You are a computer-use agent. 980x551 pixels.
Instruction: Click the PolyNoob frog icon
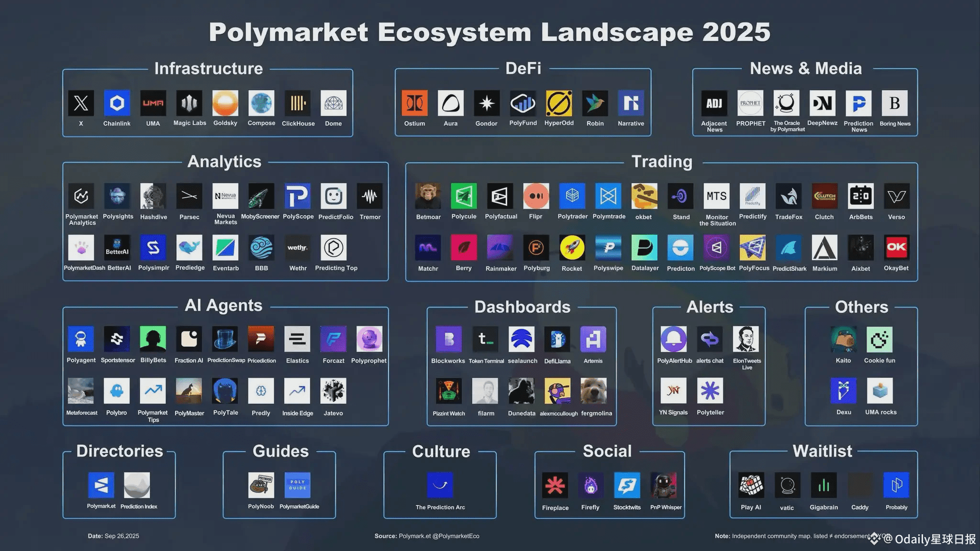point(261,485)
